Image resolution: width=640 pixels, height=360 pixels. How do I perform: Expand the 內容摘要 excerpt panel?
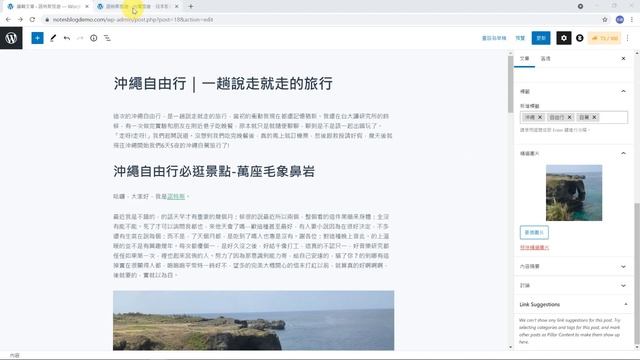click(572, 267)
